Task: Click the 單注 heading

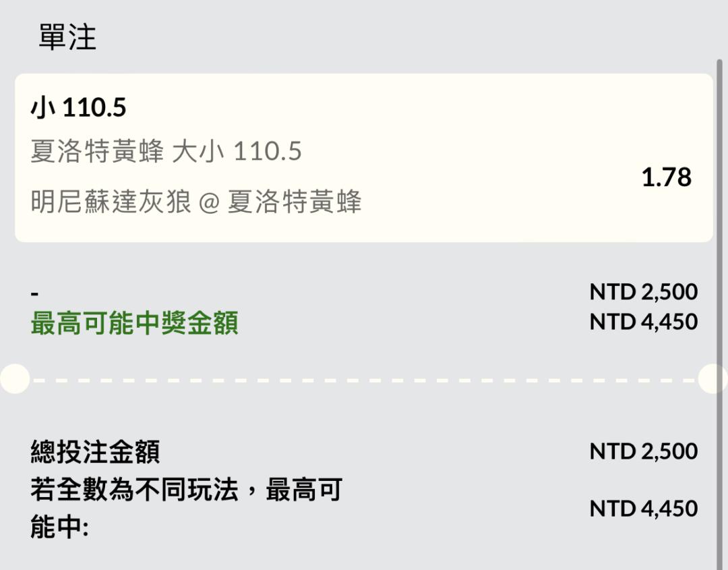Action: coord(67,37)
